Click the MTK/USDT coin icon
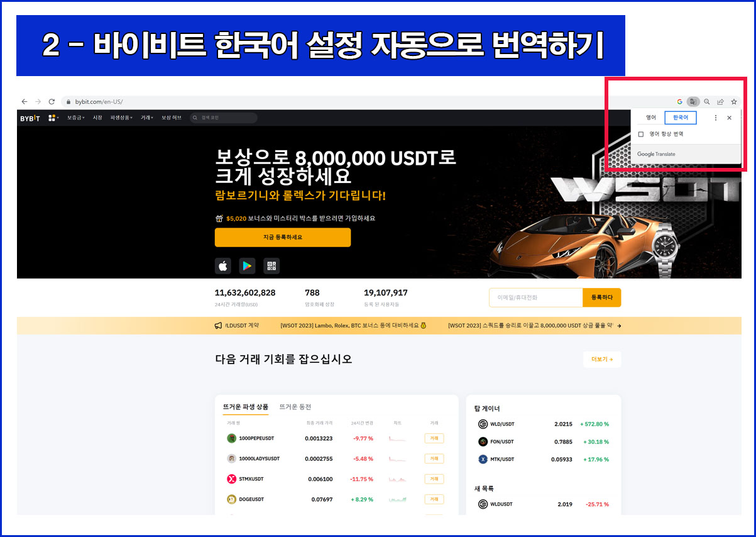 coord(483,459)
